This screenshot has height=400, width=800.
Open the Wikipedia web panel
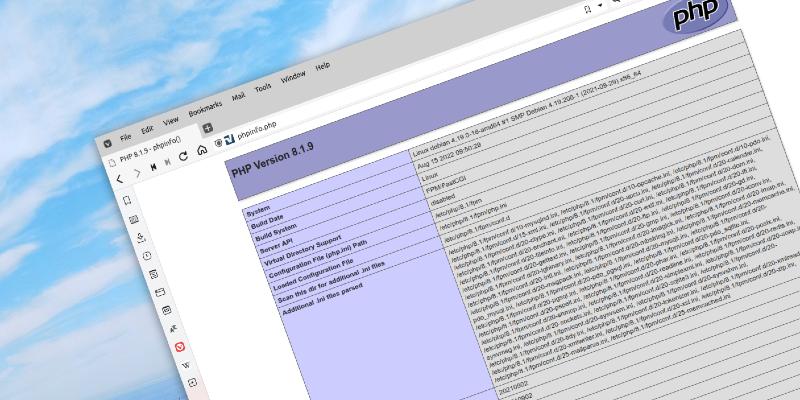click(x=185, y=364)
